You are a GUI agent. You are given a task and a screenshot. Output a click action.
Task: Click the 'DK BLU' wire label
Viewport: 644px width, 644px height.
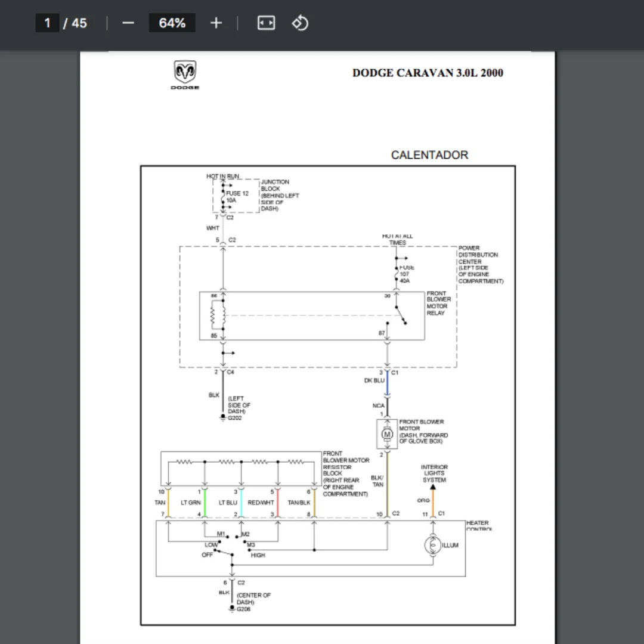pyautogui.click(x=374, y=380)
